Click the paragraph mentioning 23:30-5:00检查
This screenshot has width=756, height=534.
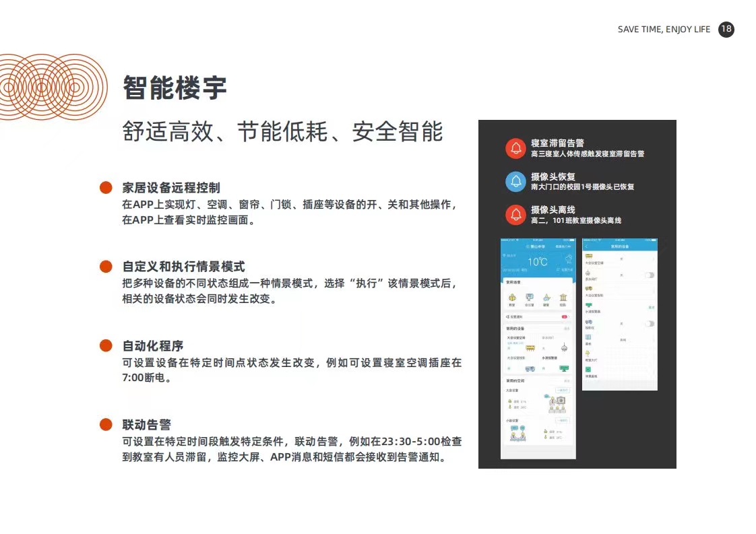pyautogui.click(x=292, y=449)
